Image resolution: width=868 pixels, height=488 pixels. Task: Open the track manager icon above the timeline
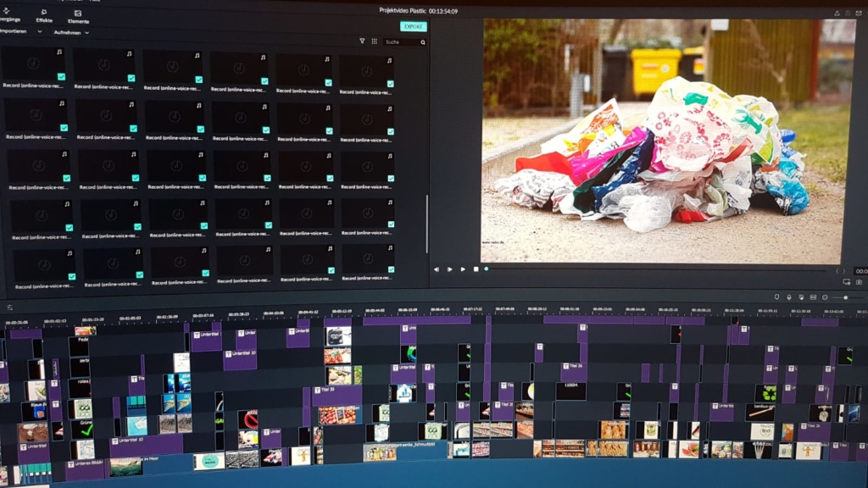click(x=10, y=308)
